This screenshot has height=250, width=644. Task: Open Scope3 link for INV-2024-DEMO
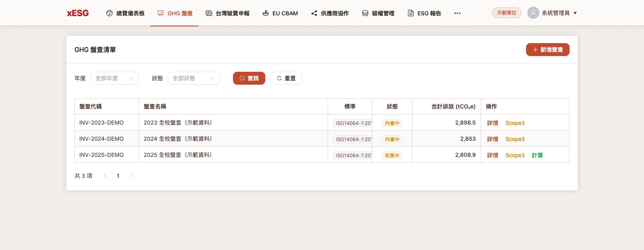[515, 139]
